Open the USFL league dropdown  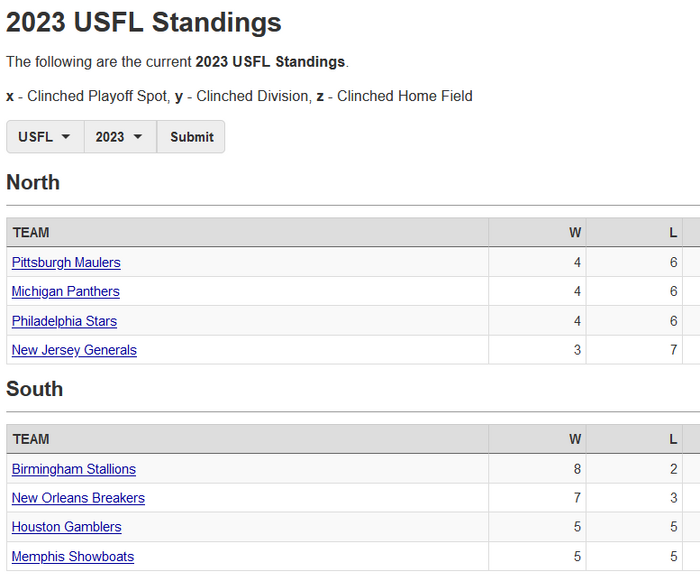tap(45, 137)
